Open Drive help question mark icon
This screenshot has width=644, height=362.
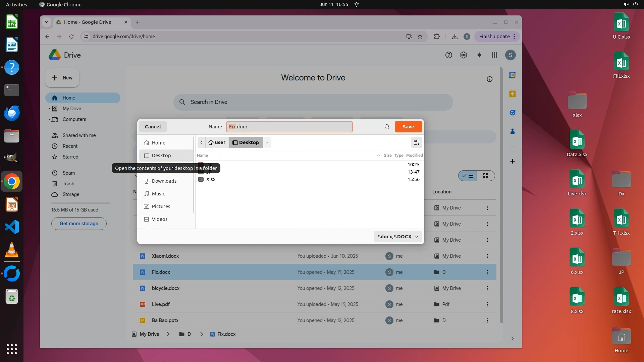pos(448,55)
